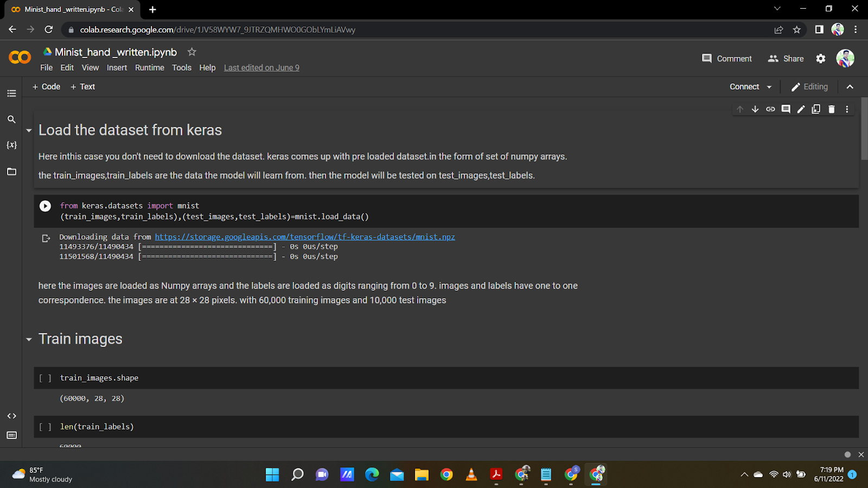This screenshot has width=868, height=488.
Task: Bookmark this page with the star
Action: click(x=796, y=30)
